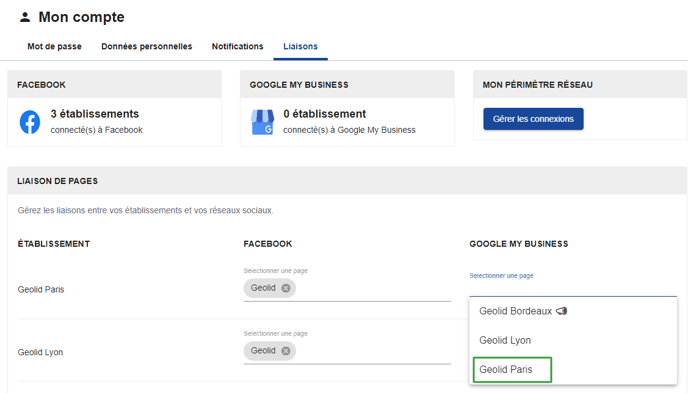Click the Google My Business page selector field
Image resolution: width=688 pixels, height=393 pixels.
click(x=573, y=284)
